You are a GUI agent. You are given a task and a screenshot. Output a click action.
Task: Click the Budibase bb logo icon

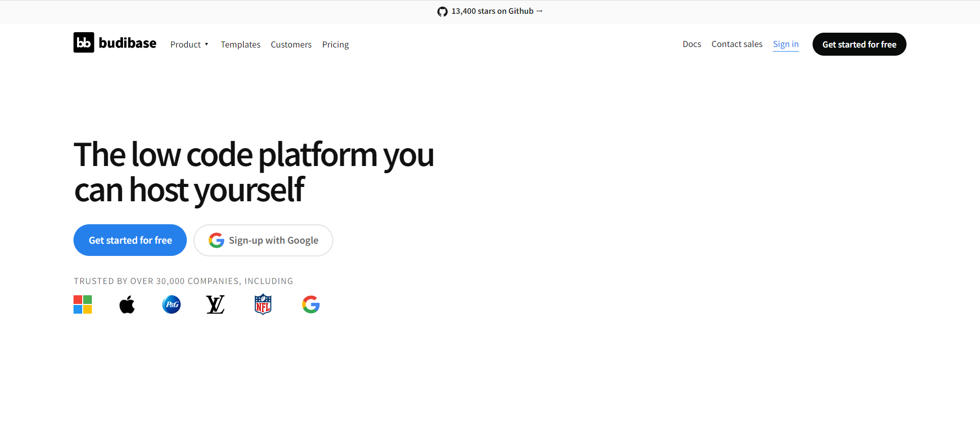(84, 42)
